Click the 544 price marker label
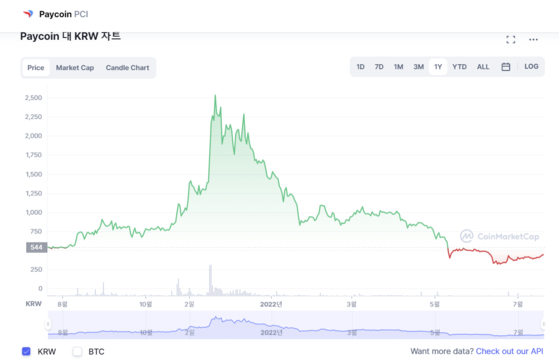 [x=36, y=247]
